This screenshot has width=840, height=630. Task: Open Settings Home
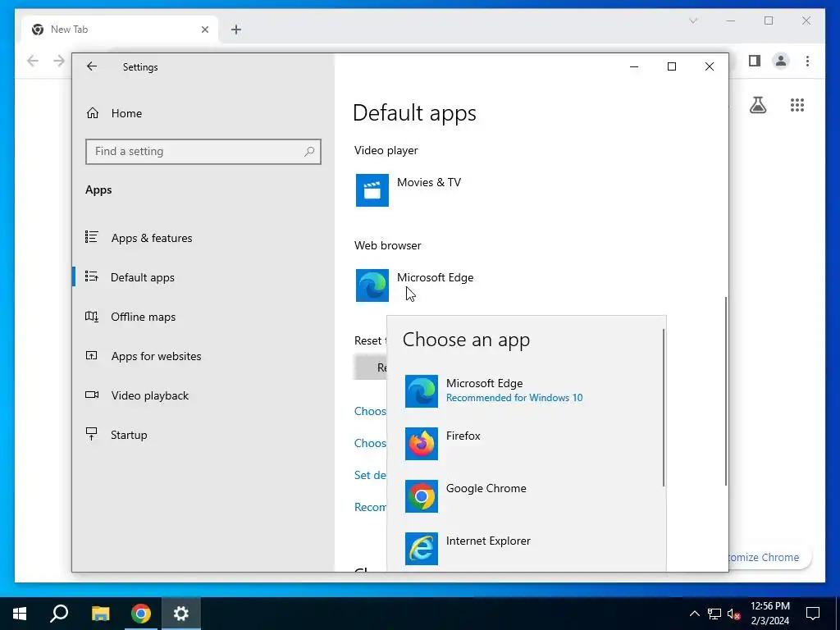(127, 113)
